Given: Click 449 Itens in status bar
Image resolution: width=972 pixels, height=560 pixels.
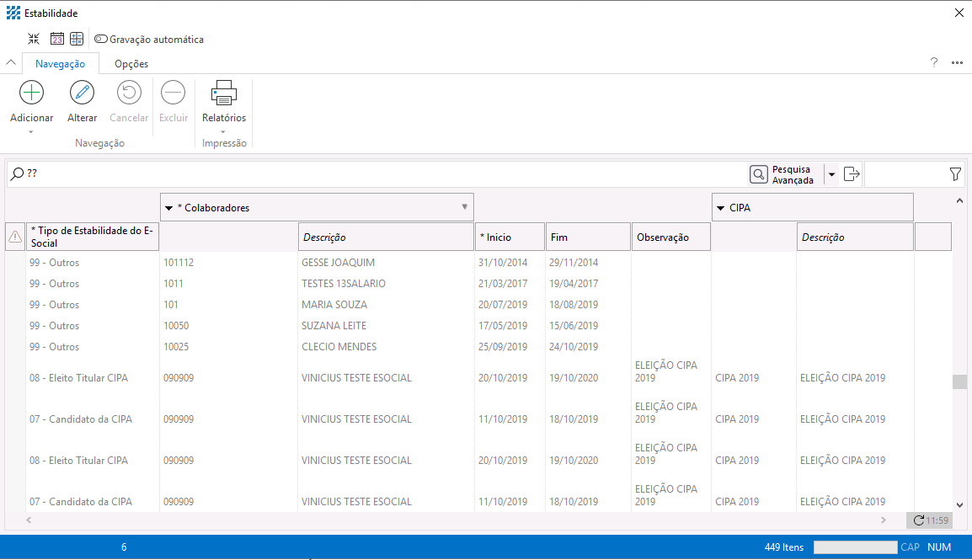Looking at the screenshot, I should point(783,547).
